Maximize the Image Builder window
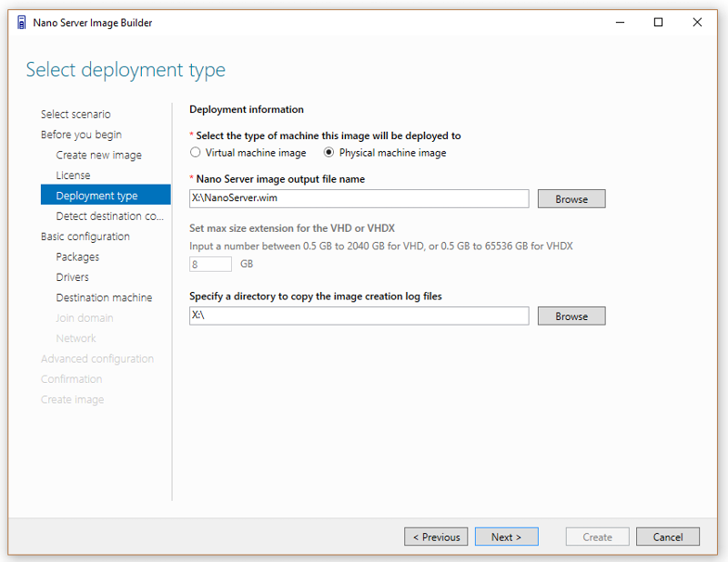Image resolution: width=728 pixels, height=562 pixels. click(658, 22)
